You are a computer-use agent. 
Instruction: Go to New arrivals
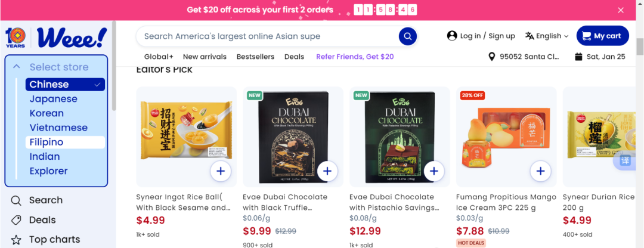coord(205,57)
